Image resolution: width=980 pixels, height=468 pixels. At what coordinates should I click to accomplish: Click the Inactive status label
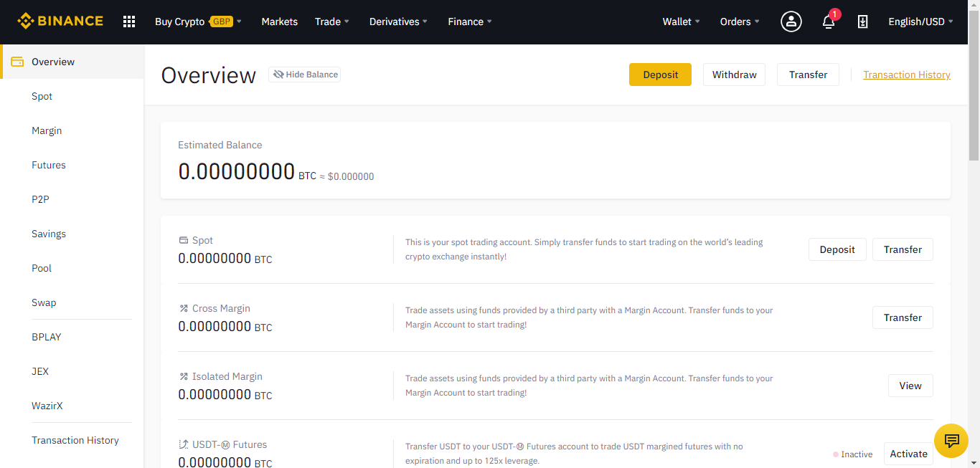tap(852, 454)
